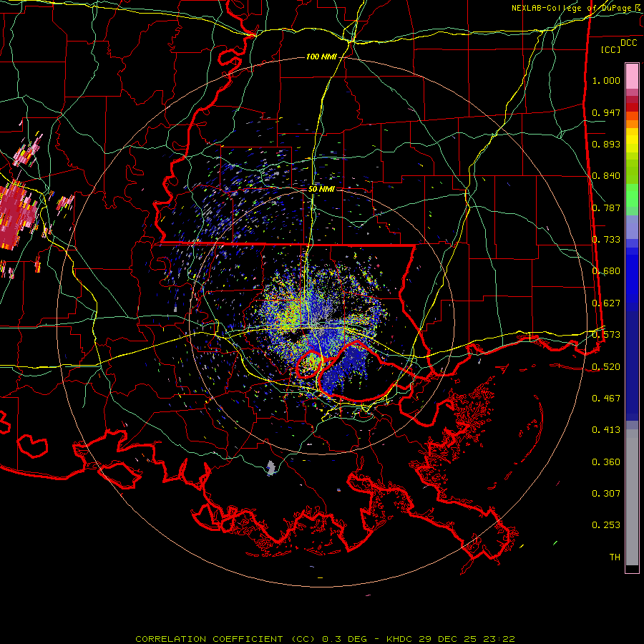Pick the lavender swatch beside 0.733
The image size is (644, 644).
pyautogui.click(x=632, y=228)
